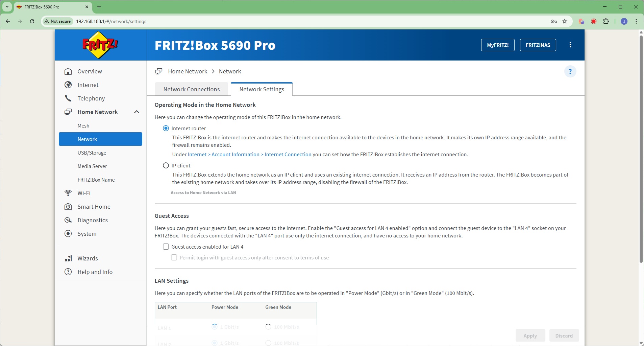Open the browser tab search dropdown
The image size is (644, 346).
click(7, 7)
